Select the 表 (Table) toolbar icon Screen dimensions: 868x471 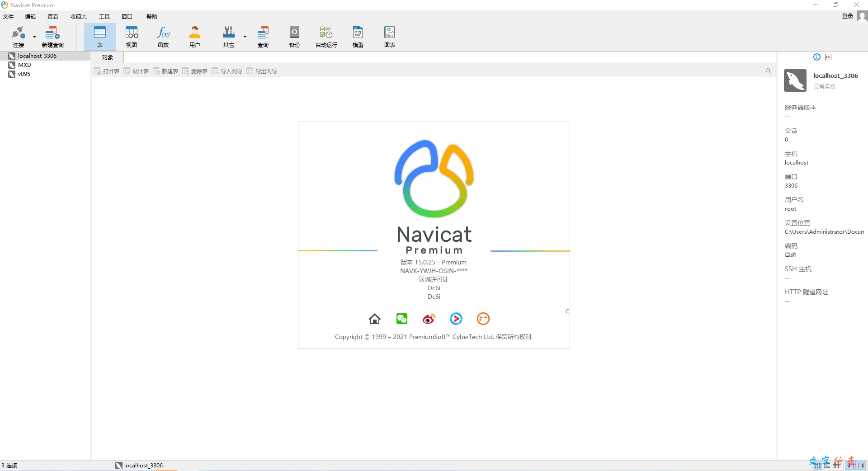click(100, 37)
